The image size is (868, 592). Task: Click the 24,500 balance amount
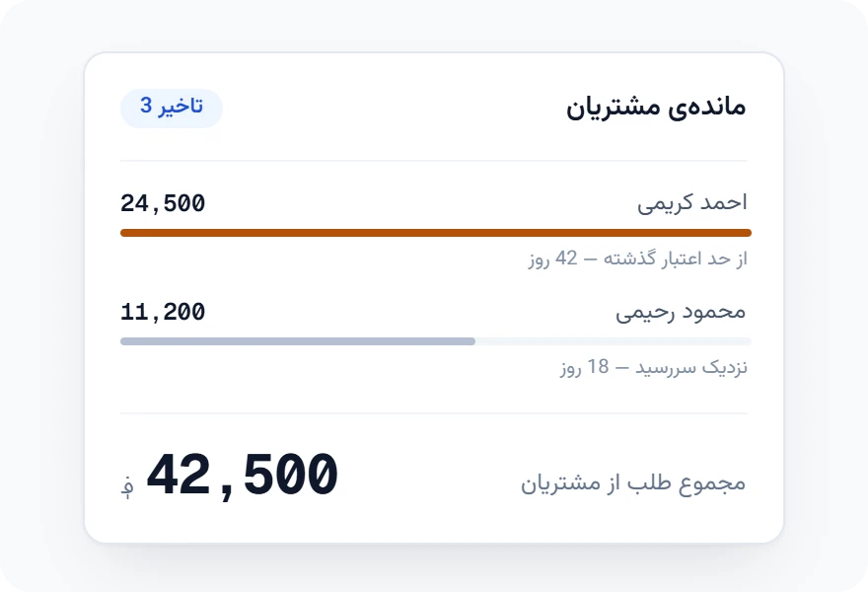click(163, 203)
